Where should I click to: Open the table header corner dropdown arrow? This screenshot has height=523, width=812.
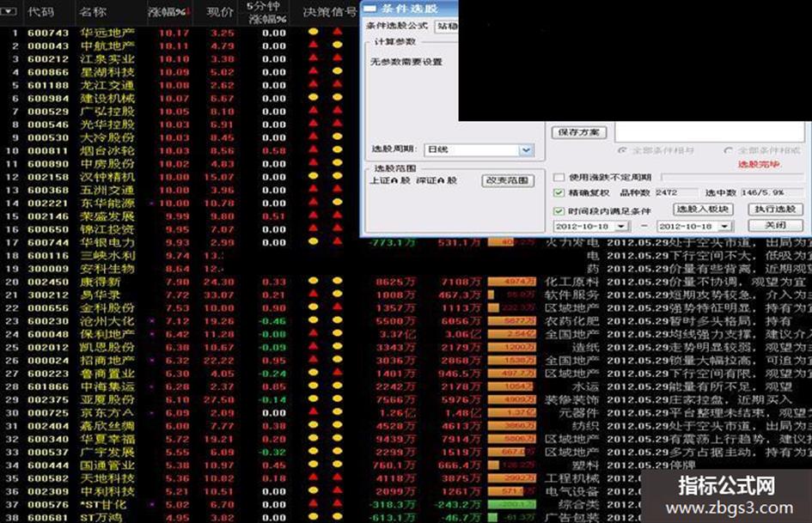pos(9,11)
